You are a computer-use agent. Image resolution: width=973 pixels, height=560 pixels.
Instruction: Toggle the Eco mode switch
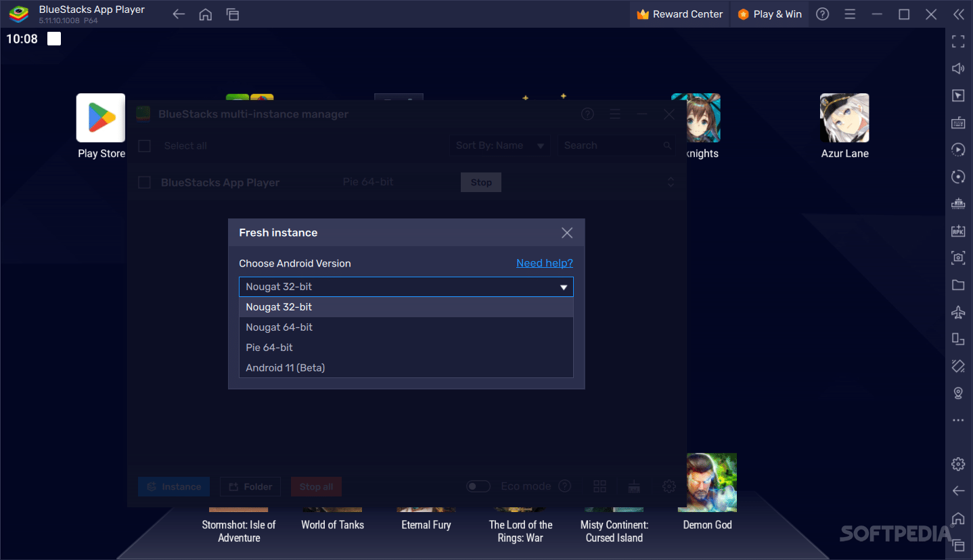tap(478, 486)
